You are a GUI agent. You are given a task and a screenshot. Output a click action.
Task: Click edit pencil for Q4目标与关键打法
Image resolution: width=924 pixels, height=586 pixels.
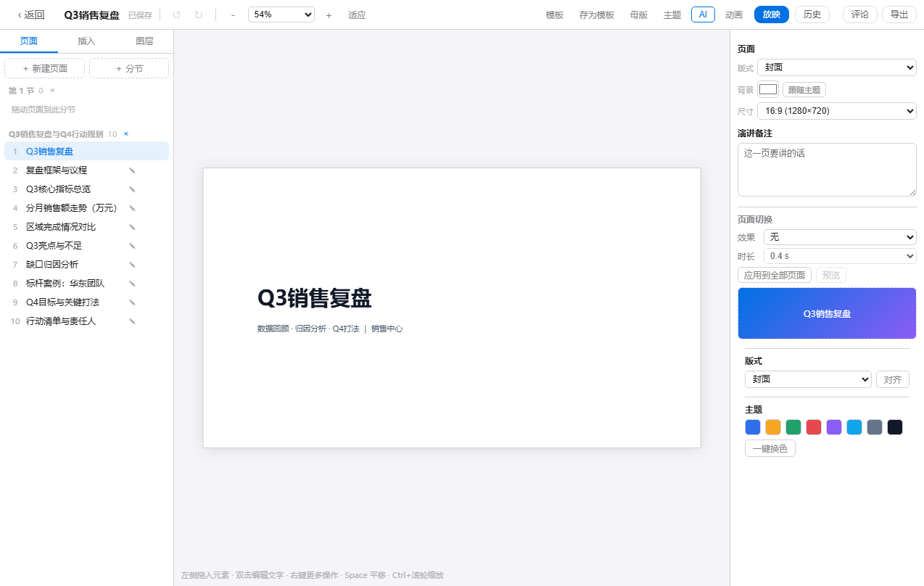pos(132,302)
